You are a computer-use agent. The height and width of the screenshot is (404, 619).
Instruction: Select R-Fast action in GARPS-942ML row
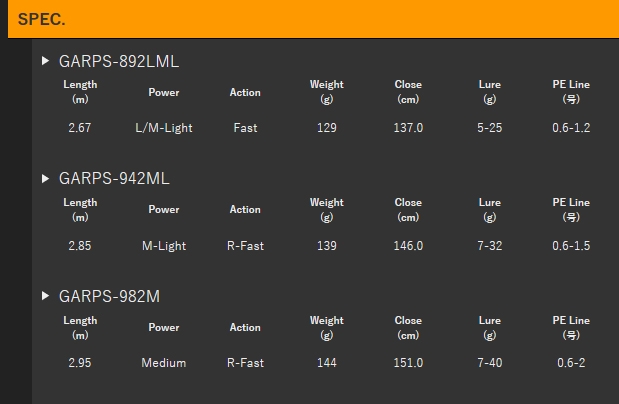245,246
